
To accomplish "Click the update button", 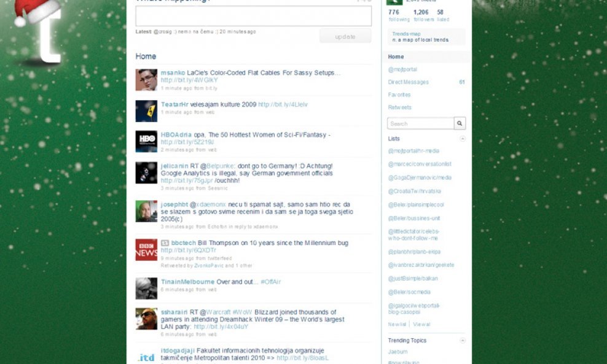I will [x=345, y=36].
